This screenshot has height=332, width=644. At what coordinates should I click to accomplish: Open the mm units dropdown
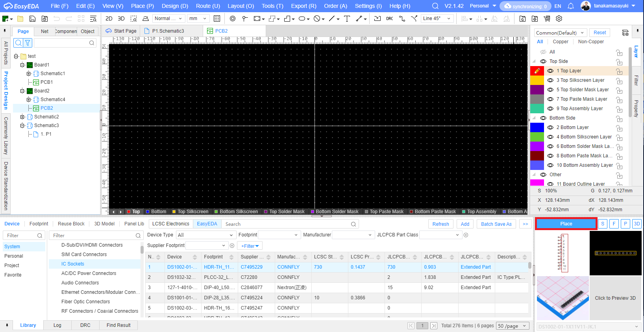pos(198,18)
